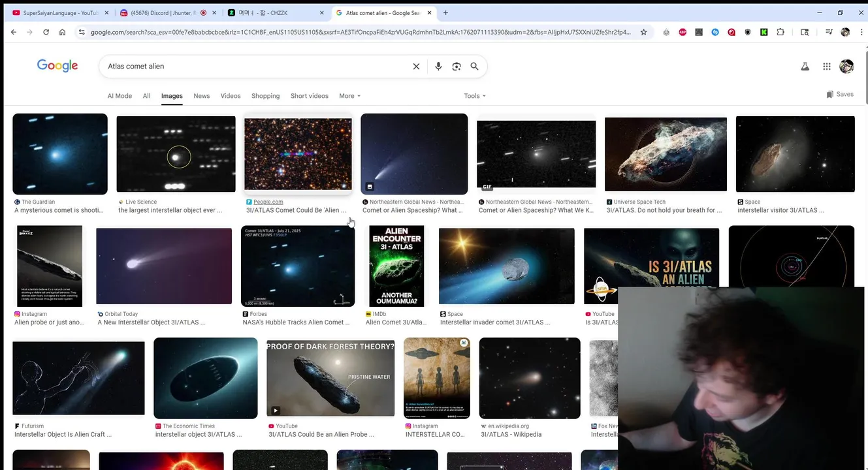Open the Guardian blue comet thumbnail
Viewport: 868px width, 470px height.
tap(60, 154)
